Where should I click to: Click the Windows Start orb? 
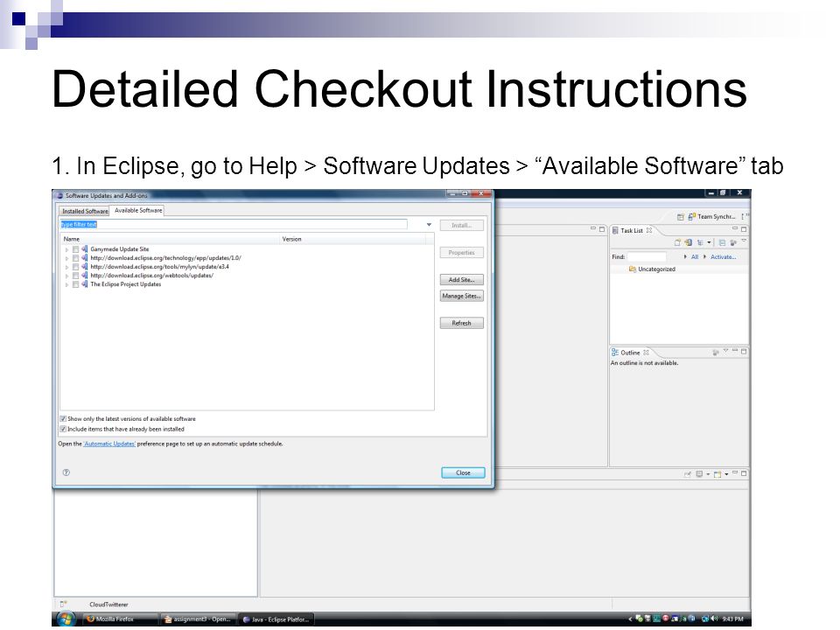pos(66,619)
